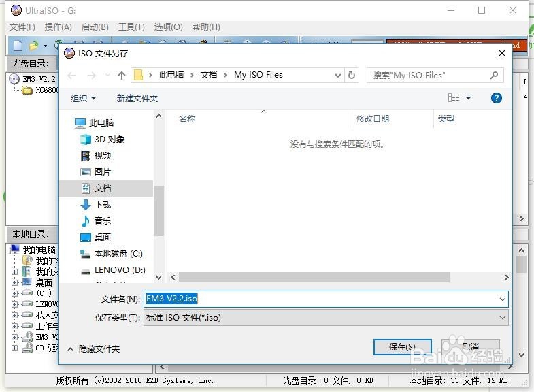
Task: Click the 取消 button
Action: point(470,346)
